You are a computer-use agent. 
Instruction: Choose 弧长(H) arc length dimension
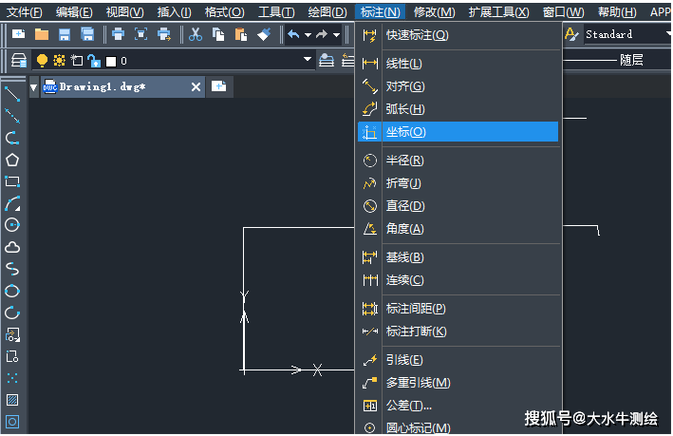[x=458, y=109]
